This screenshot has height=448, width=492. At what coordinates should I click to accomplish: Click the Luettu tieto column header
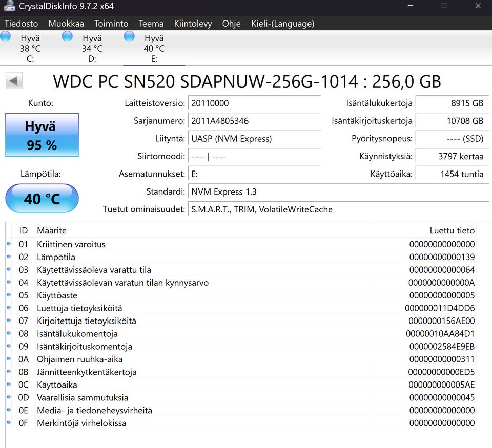(x=424, y=230)
